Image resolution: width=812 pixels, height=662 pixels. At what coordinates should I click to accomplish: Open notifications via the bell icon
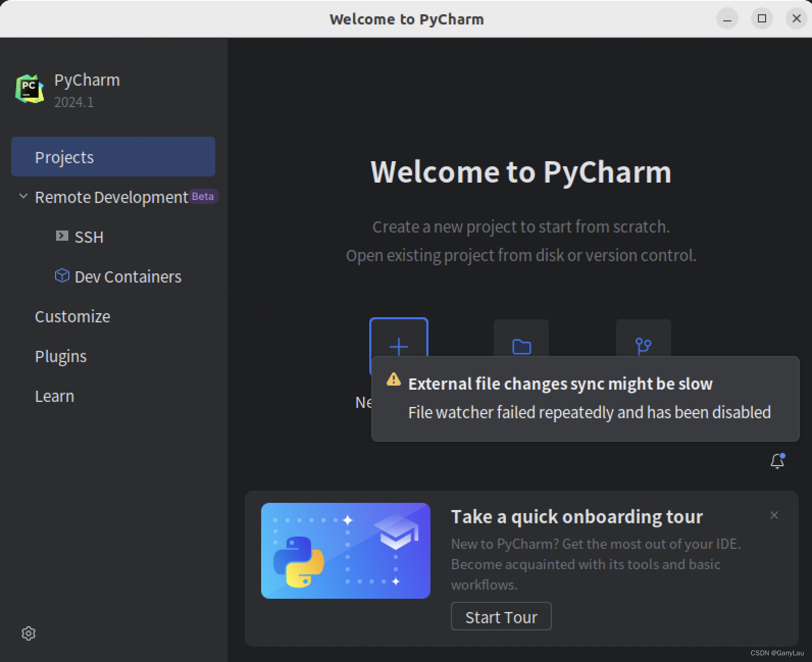777,461
